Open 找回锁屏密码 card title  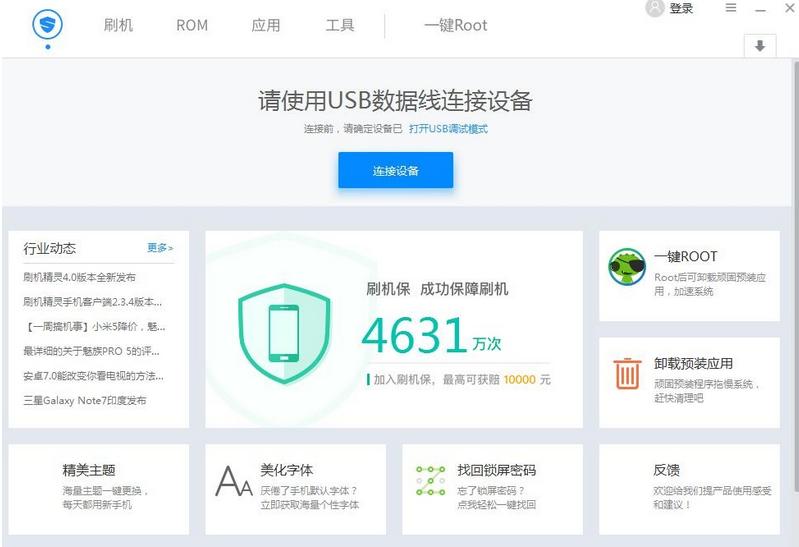496,470
